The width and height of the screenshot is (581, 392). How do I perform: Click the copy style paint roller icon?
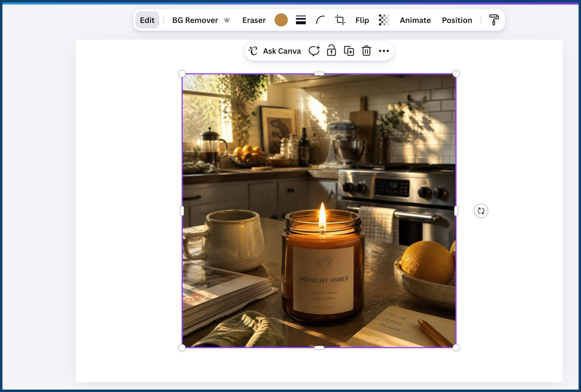[494, 20]
